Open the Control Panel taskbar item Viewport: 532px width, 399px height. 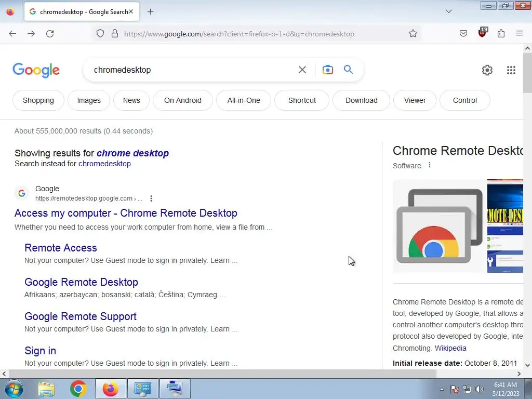pos(142,389)
